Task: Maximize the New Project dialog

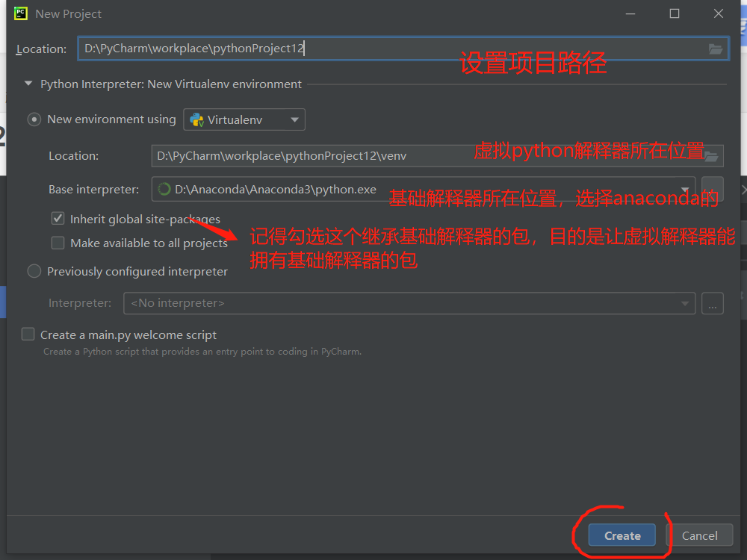Action: (674, 13)
